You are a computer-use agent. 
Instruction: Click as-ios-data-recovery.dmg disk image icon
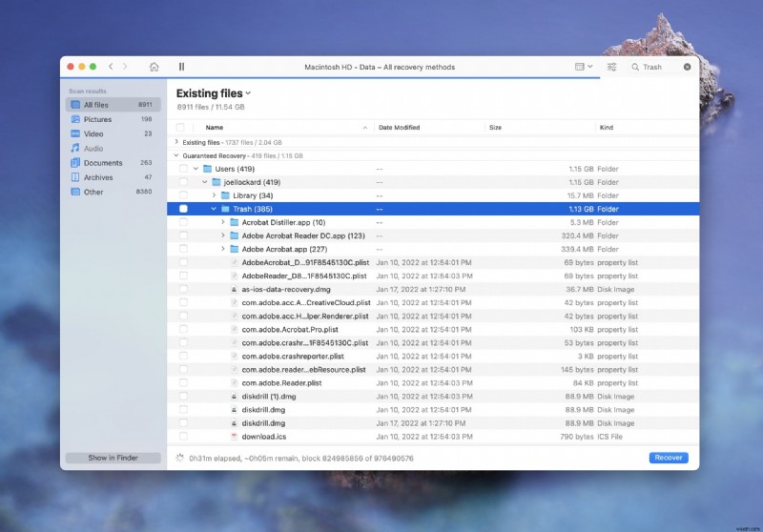(234, 289)
